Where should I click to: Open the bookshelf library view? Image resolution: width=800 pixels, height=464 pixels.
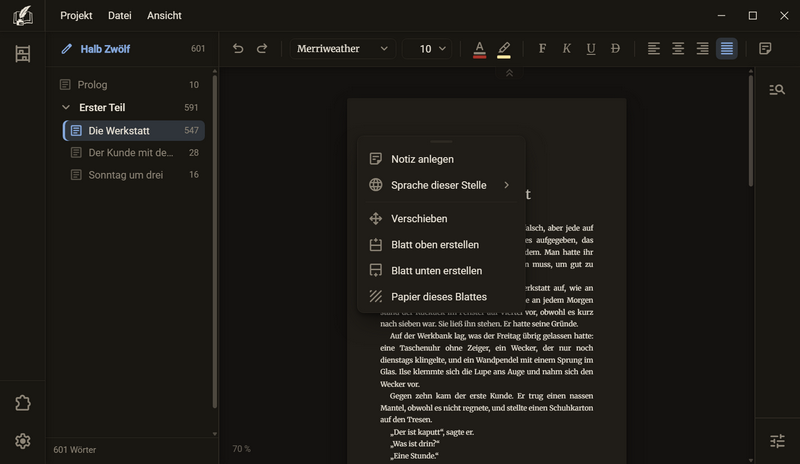click(22, 54)
